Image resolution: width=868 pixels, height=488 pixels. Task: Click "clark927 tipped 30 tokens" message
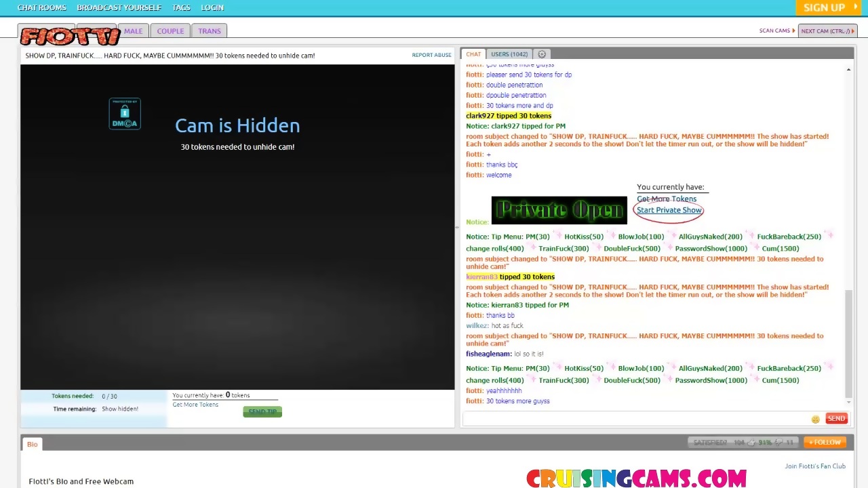[x=509, y=116]
